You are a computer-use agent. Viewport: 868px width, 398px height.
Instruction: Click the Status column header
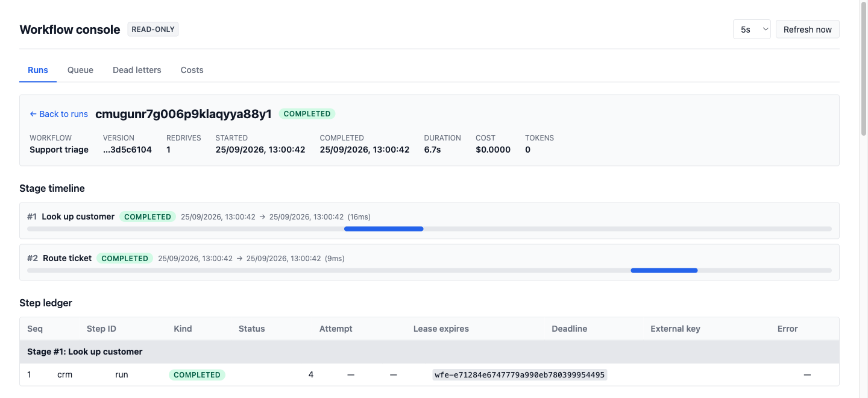(x=251, y=329)
